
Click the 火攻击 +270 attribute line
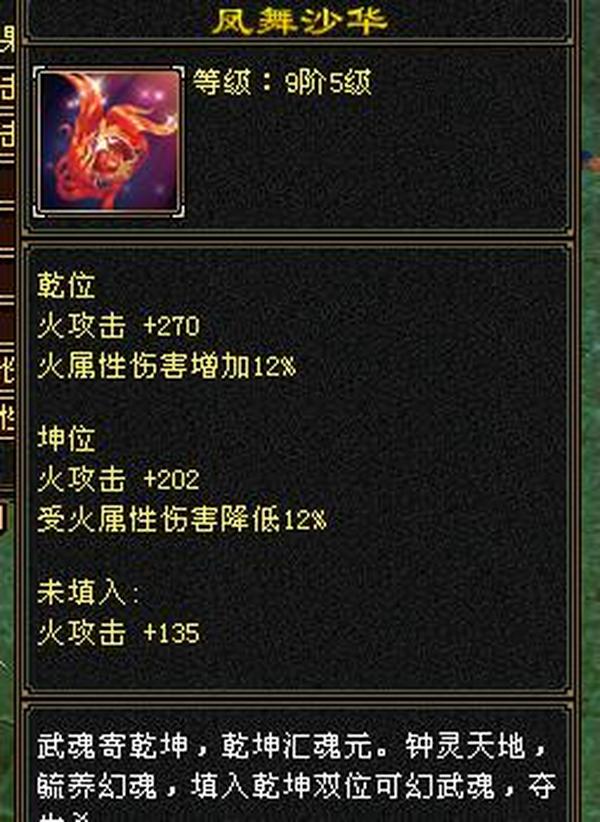click(118, 326)
